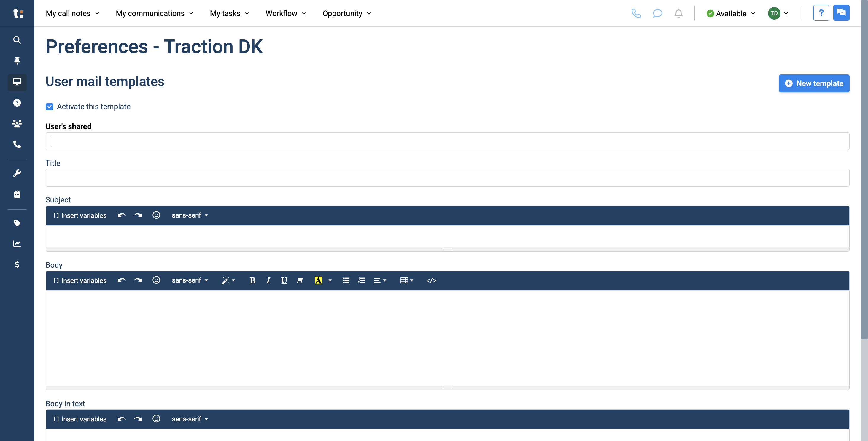Open the phone icon in the sidebar
The width and height of the screenshot is (868, 441).
(x=17, y=144)
